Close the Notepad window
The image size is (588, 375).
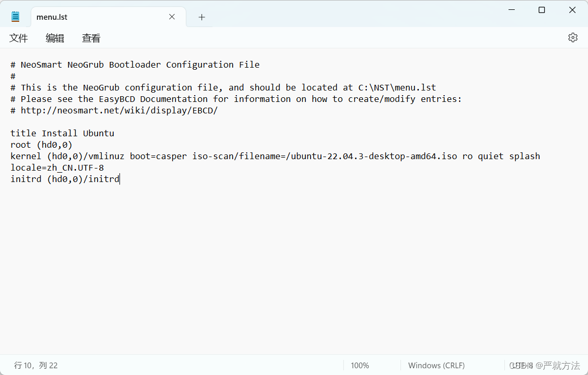[572, 10]
